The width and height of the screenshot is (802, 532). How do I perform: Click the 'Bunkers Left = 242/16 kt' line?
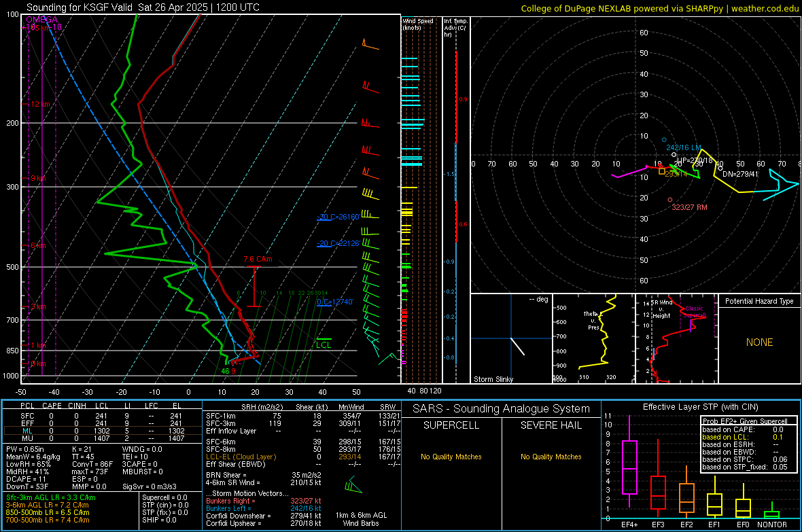264,508
